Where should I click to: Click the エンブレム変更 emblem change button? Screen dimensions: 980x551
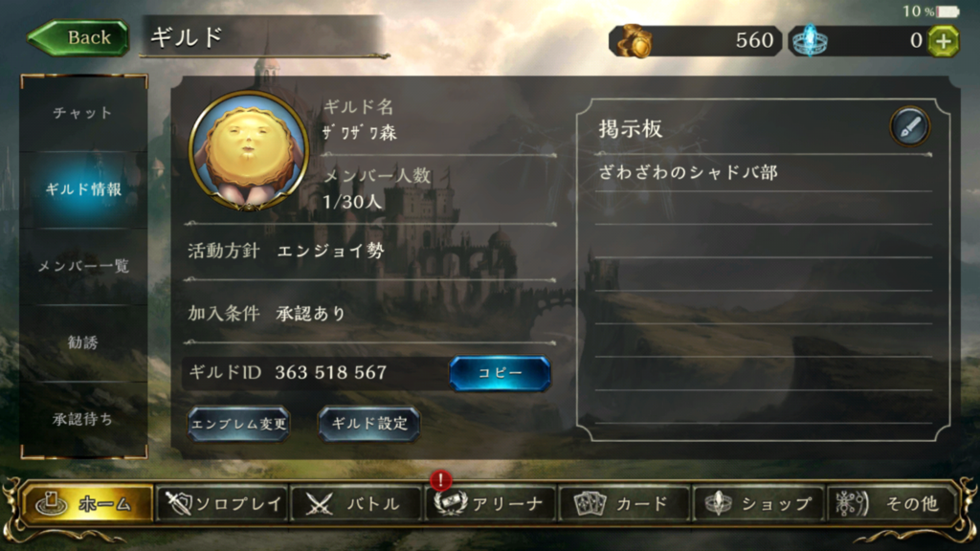pos(238,424)
